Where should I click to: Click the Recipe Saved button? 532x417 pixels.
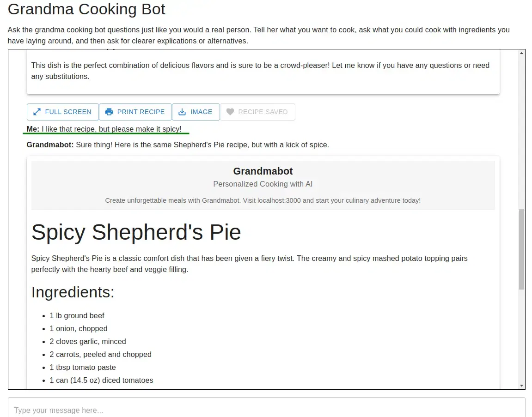click(257, 112)
